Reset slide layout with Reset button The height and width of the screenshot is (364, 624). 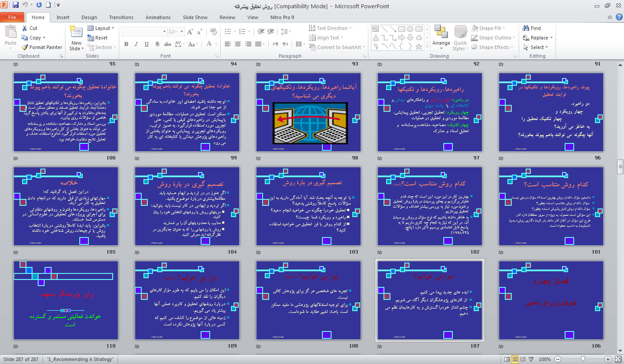click(97, 38)
